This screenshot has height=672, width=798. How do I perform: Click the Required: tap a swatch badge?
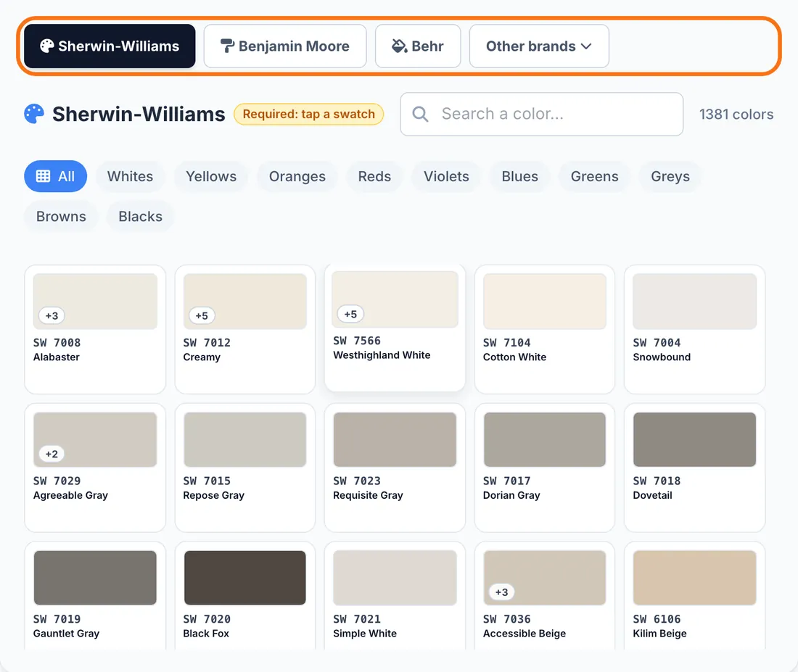[x=308, y=114]
